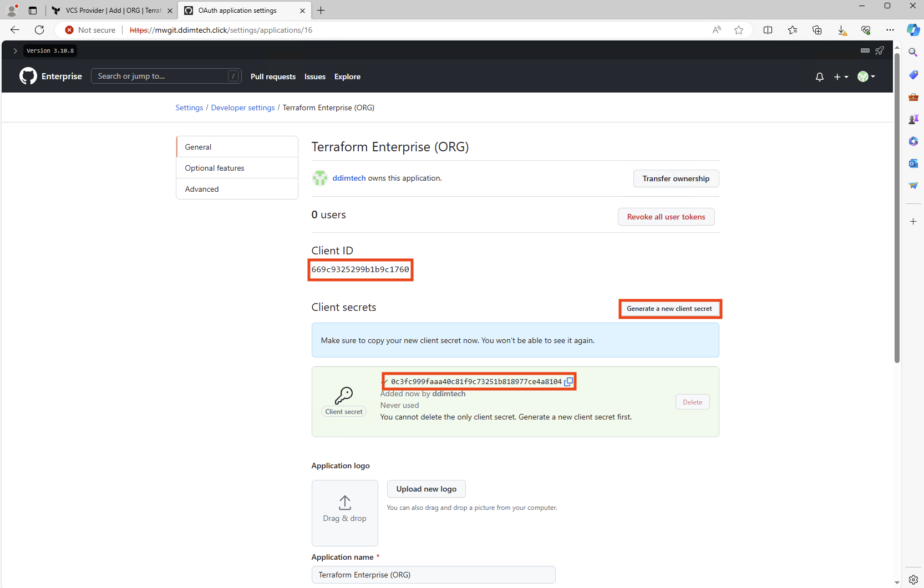This screenshot has height=588, width=924.
Task: Select the General settings section
Action: coord(237,147)
